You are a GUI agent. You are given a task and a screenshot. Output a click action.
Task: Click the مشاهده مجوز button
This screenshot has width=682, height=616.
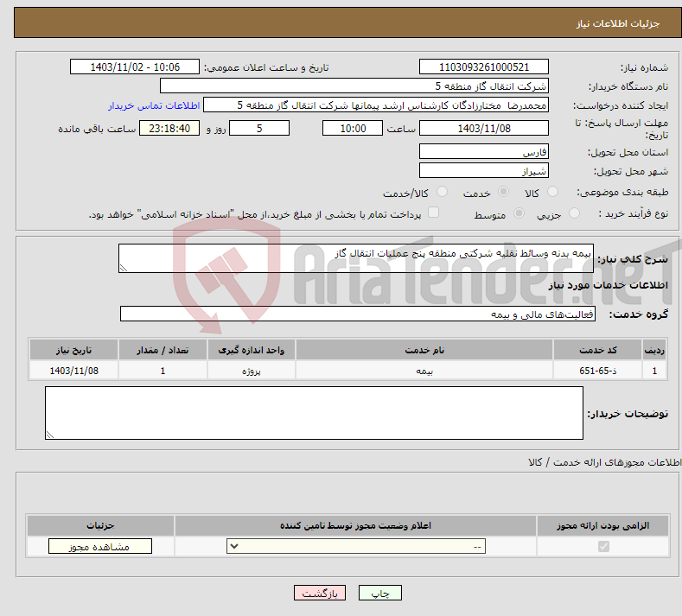[x=100, y=546]
